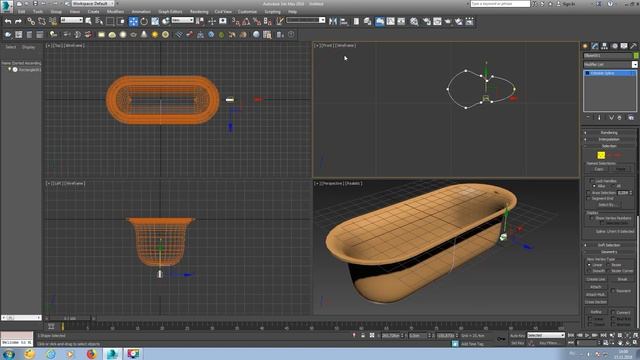The width and height of the screenshot is (640, 360).
Task: Switch to the Hierarchy command panel tab
Action: [x=604, y=46]
